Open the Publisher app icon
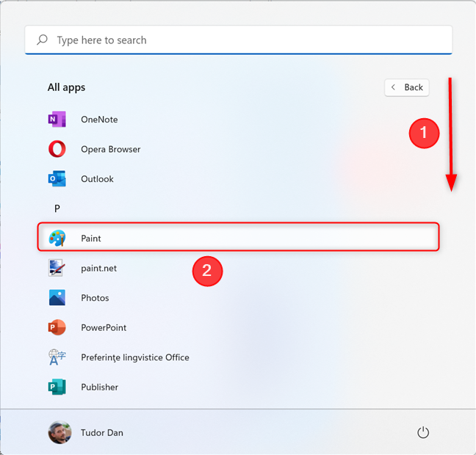This screenshot has height=455, width=476. 57,387
